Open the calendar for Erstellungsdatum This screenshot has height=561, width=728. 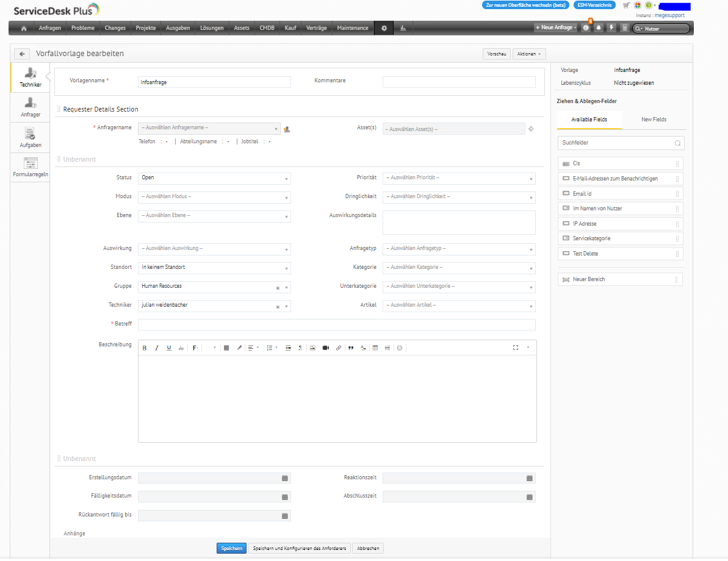pyautogui.click(x=285, y=479)
